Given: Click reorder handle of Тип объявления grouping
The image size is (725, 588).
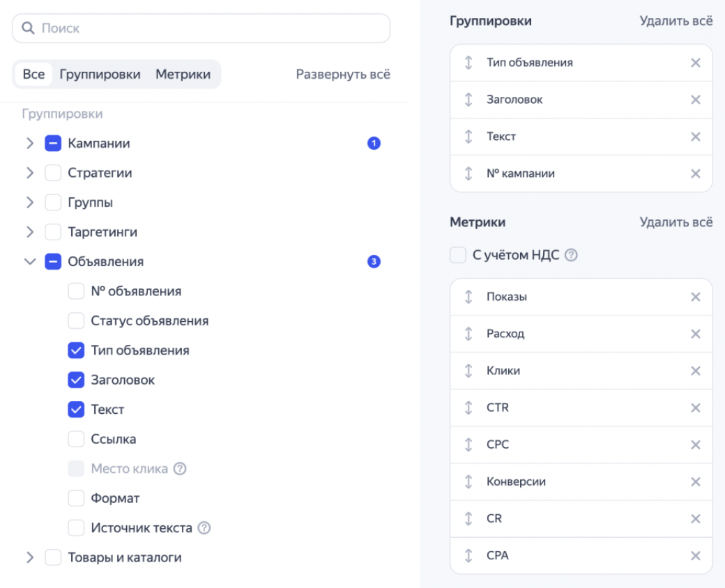Looking at the screenshot, I should click(x=468, y=63).
